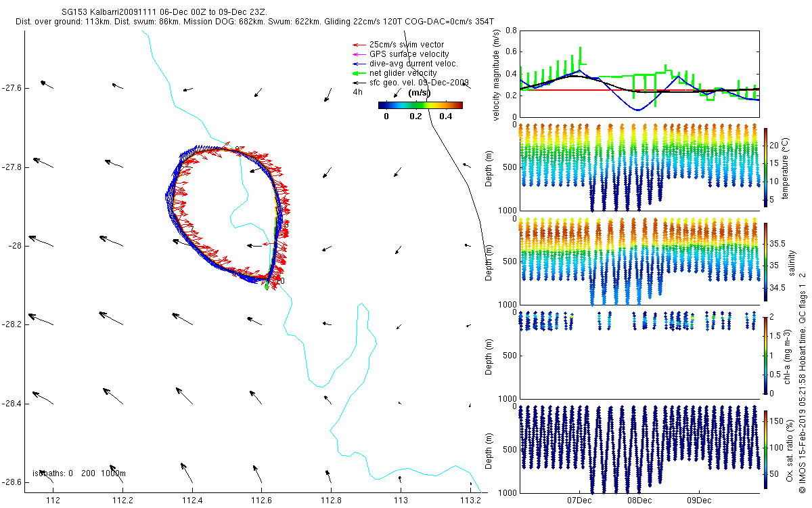This screenshot has width=812, height=508.
Task: Click the 'Ox. sat. ratio (%)' label
Action: click(790, 450)
